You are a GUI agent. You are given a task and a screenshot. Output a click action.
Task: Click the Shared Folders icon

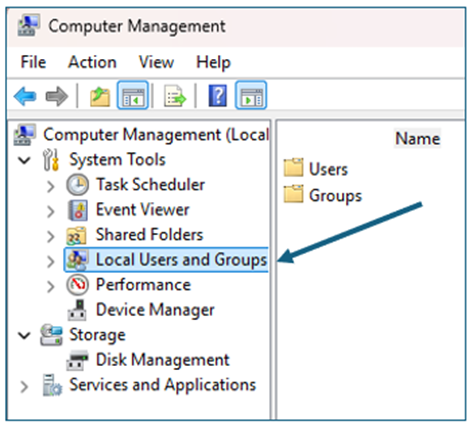coord(77,235)
